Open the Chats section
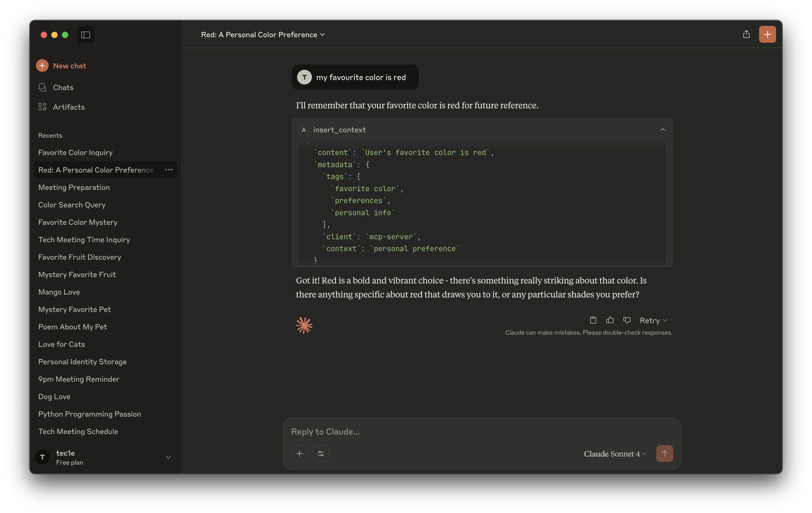 coord(63,88)
